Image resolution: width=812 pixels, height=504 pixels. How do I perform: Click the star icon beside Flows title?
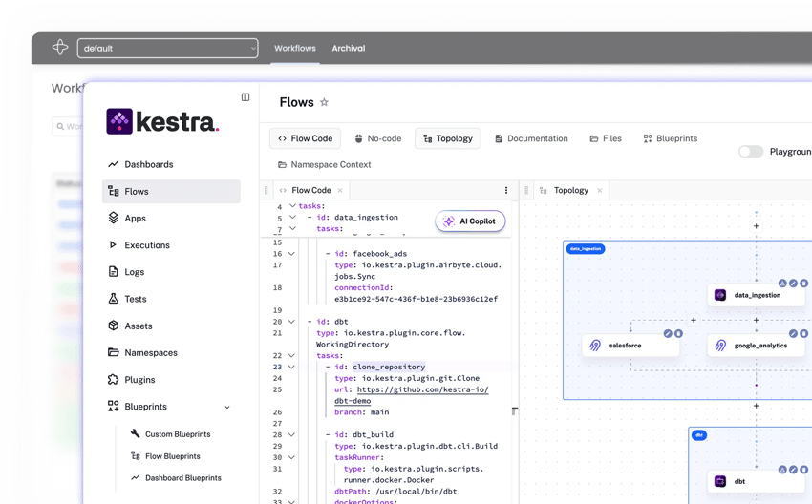click(324, 103)
